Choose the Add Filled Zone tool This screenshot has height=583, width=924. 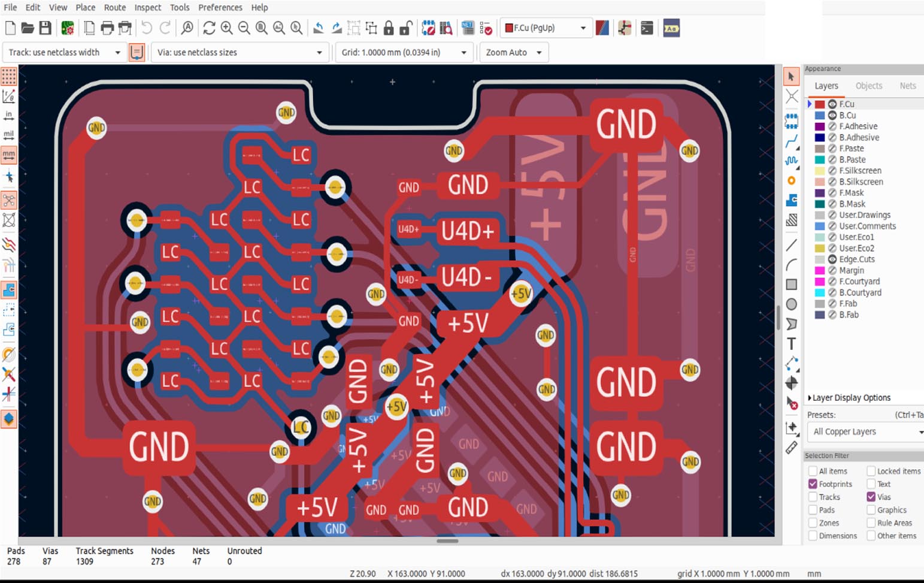792,200
